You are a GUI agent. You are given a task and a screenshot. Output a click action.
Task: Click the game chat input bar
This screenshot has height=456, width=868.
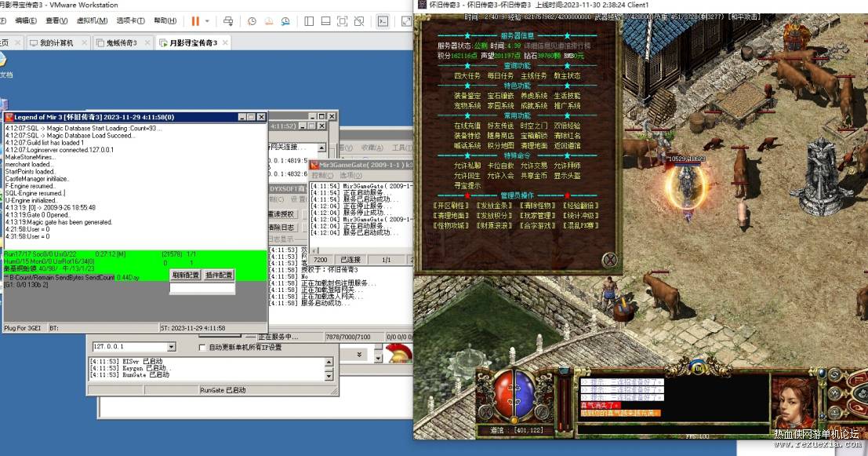[x=673, y=429]
